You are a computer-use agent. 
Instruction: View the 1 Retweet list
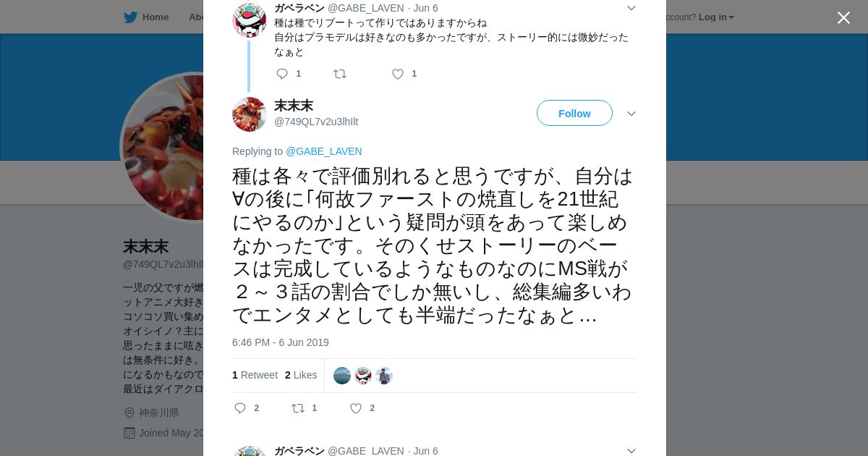point(255,375)
